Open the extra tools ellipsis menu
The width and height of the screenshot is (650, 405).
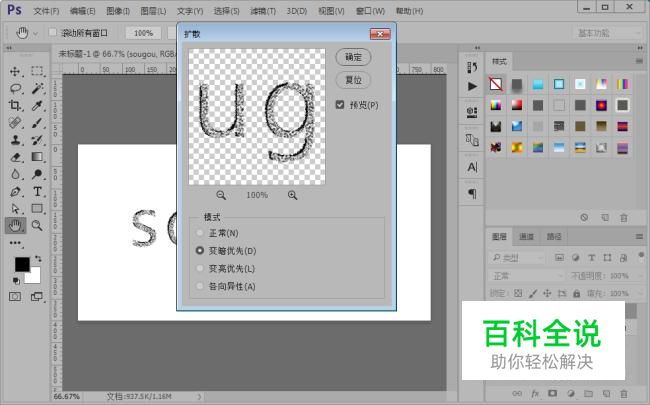click(x=15, y=243)
